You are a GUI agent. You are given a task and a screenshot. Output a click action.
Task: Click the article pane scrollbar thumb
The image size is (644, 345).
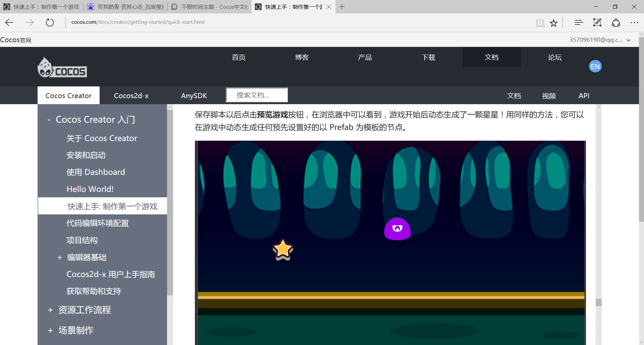coord(599,302)
